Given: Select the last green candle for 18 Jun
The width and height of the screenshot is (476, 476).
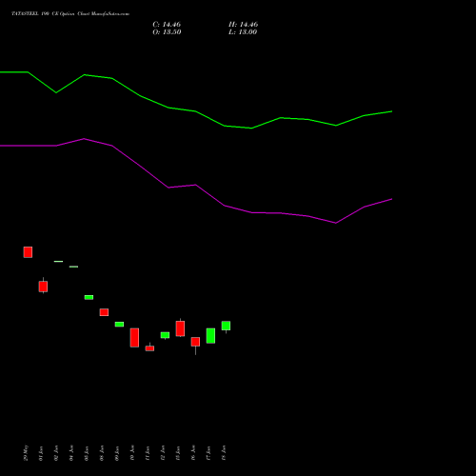Looking at the screenshot, I should 226,326.
